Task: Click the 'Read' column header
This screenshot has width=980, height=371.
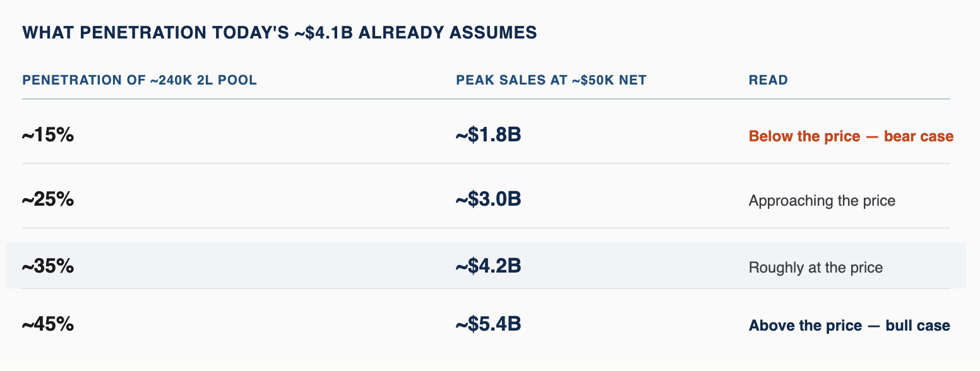Action: pyautogui.click(x=768, y=81)
